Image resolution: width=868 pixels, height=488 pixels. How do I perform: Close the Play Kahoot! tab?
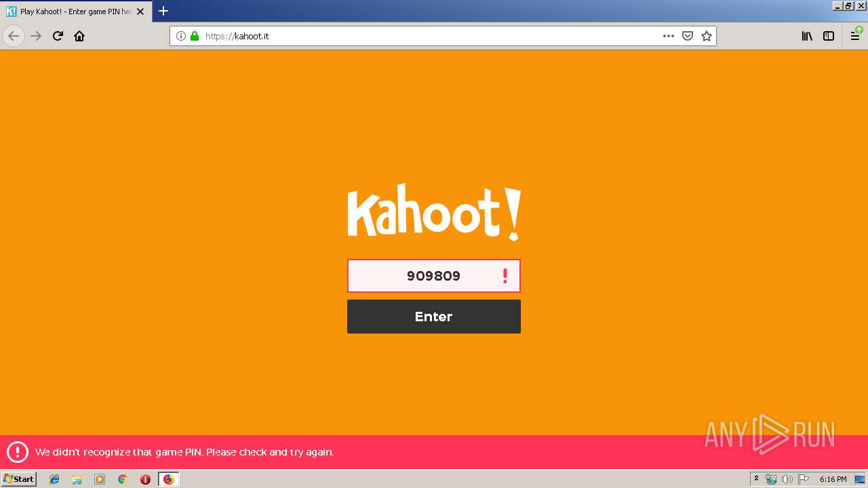pyautogui.click(x=140, y=12)
